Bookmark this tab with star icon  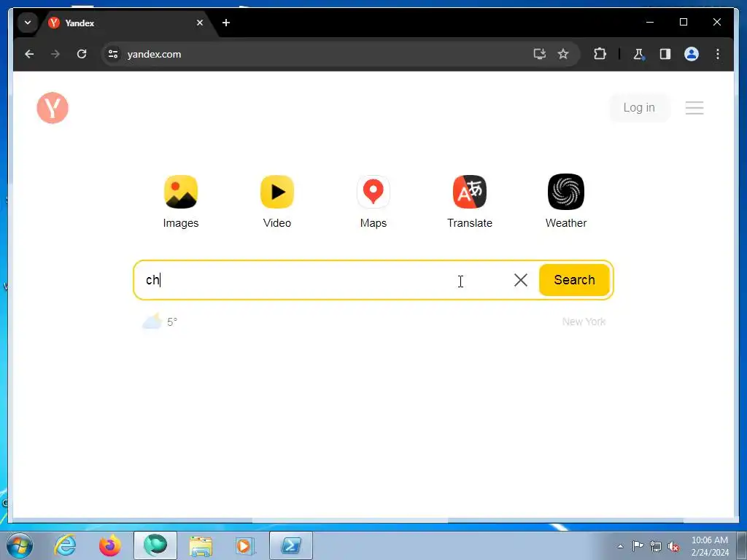pyautogui.click(x=563, y=54)
